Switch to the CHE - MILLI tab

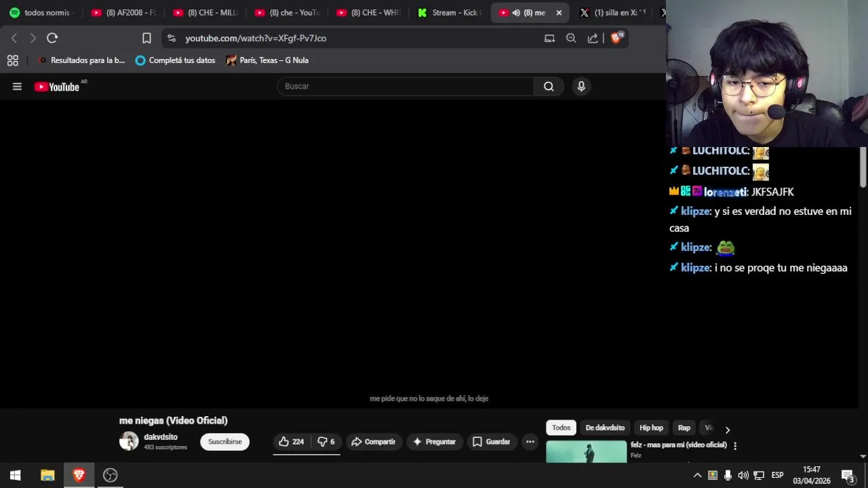pyautogui.click(x=205, y=12)
